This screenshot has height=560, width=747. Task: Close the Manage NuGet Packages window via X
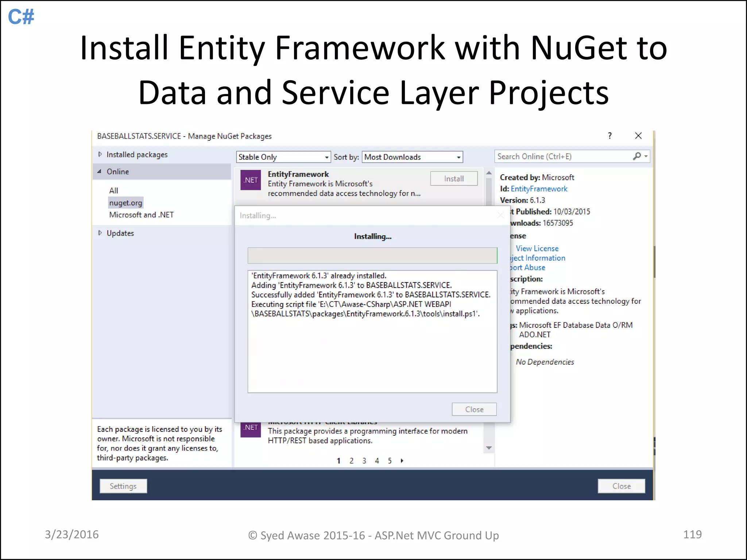tap(638, 136)
